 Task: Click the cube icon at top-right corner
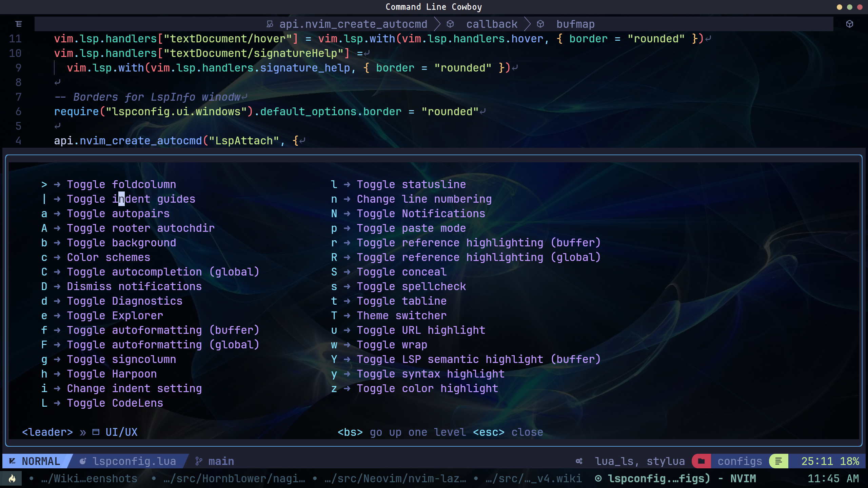[x=849, y=24]
